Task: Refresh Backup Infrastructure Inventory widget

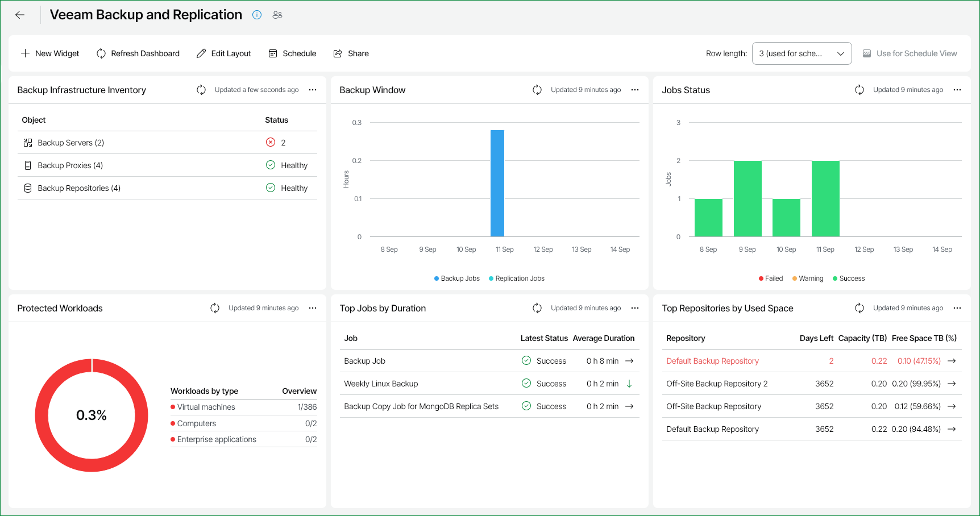Action: pos(201,90)
